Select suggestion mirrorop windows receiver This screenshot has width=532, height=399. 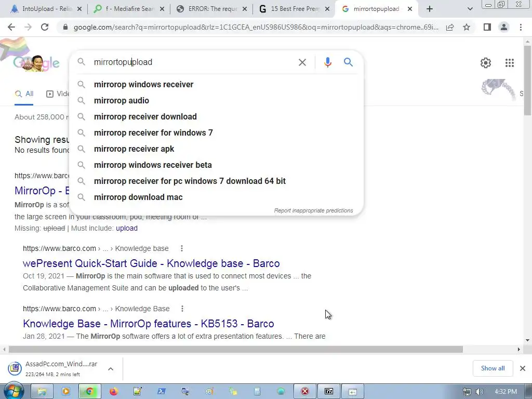click(216, 85)
